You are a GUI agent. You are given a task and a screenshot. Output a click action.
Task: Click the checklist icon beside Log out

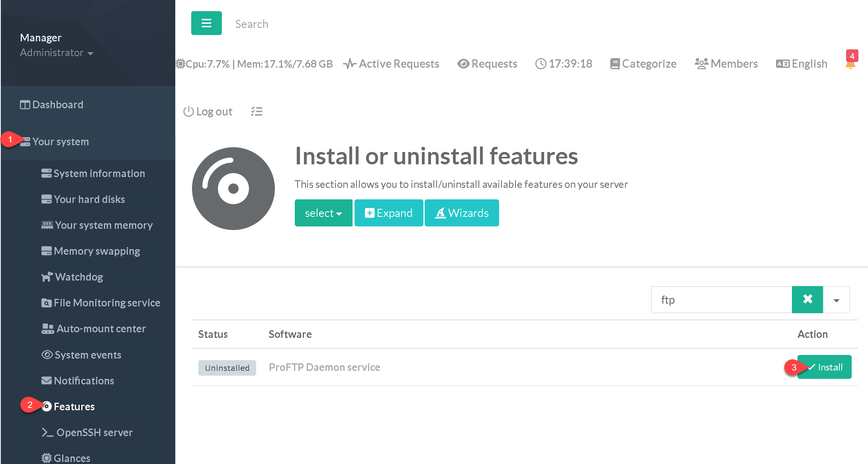pos(257,111)
